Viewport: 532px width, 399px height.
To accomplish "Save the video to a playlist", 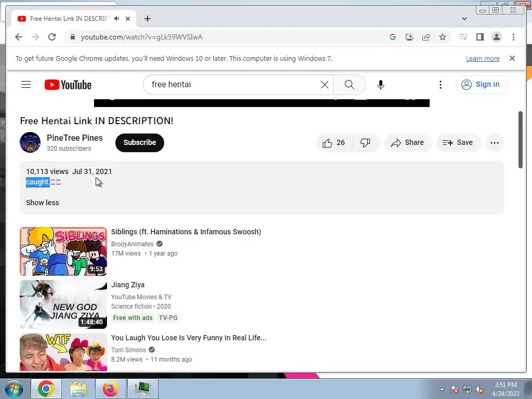I will (x=458, y=142).
